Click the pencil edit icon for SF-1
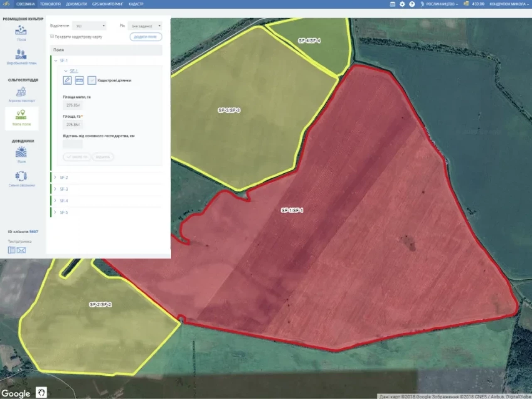The image size is (532, 399). [x=67, y=80]
